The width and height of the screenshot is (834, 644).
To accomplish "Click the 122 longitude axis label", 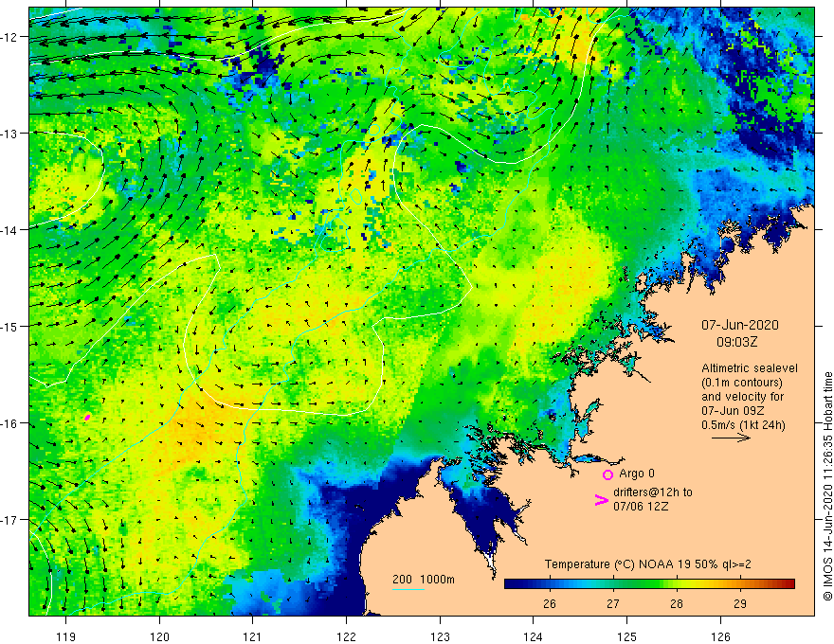I will tap(346, 636).
